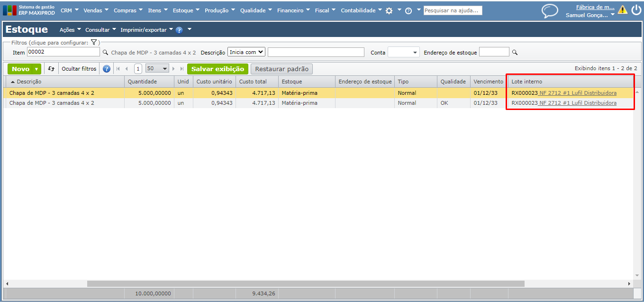Open the Descrição 'Inicia com' combo box
The width and height of the screenshot is (644, 302).
point(246,52)
